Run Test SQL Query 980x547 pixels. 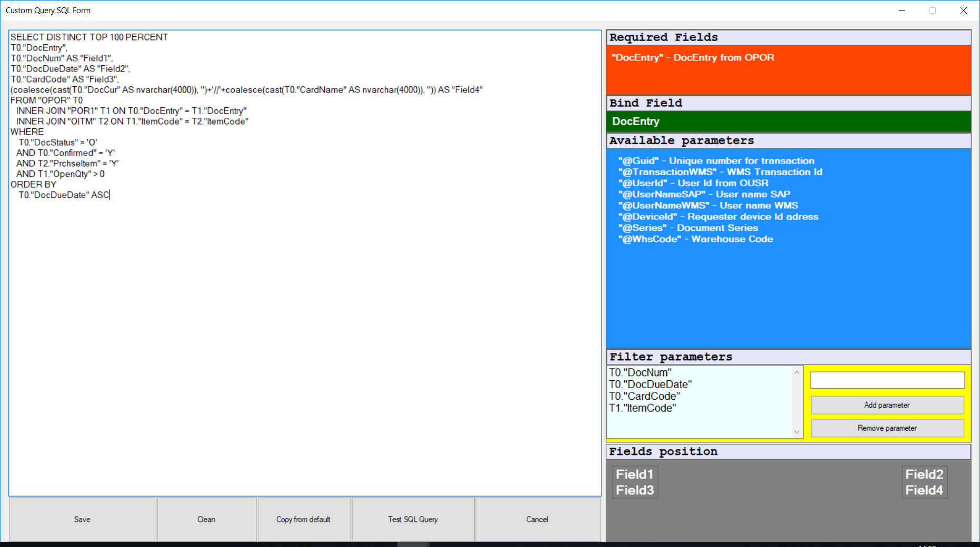pyautogui.click(x=413, y=519)
